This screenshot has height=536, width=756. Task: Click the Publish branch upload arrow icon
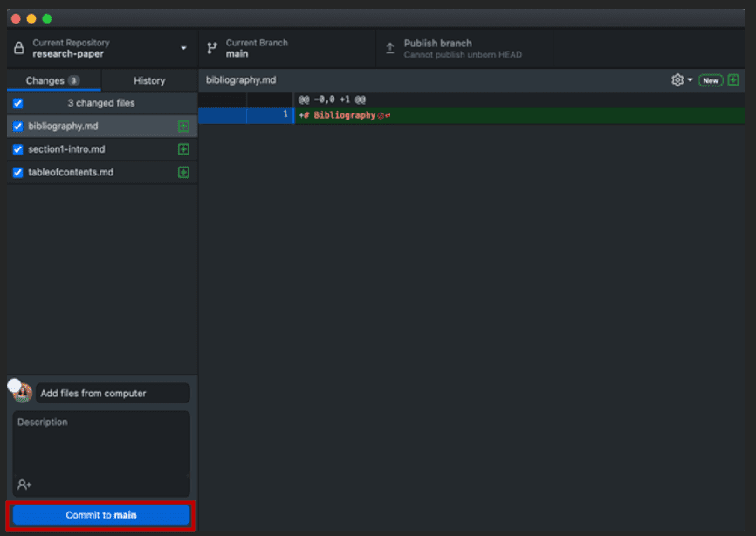point(390,48)
